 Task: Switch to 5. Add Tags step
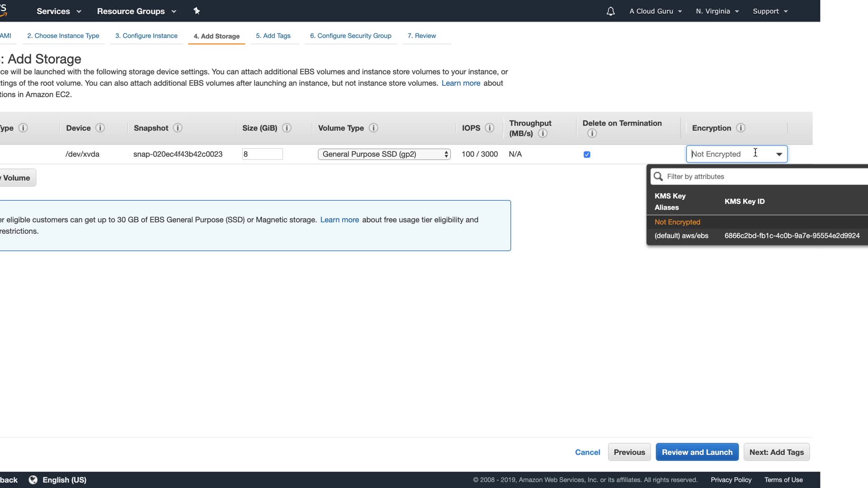tap(273, 36)
